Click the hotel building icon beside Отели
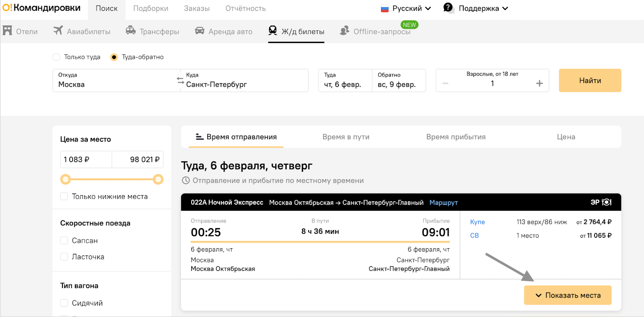This screenshot has width=644, height=317. (7, 31)
